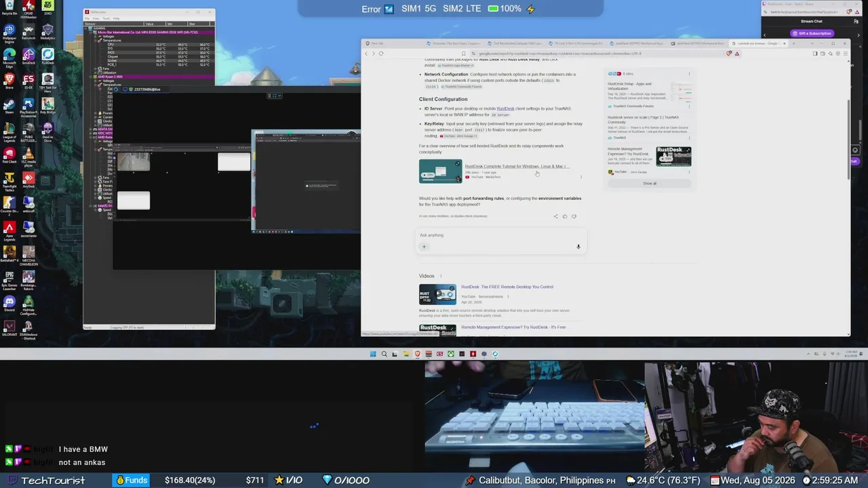This screenshot has height=488, width=868.
Task: Open League of Legends desktop shortcut
Action: (9, 133)
